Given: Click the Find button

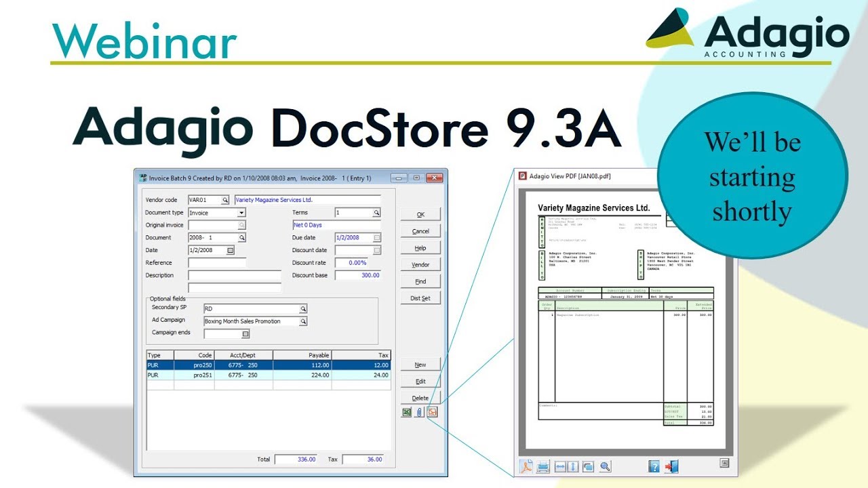Looking at the screenshot, I should (420, 281).
